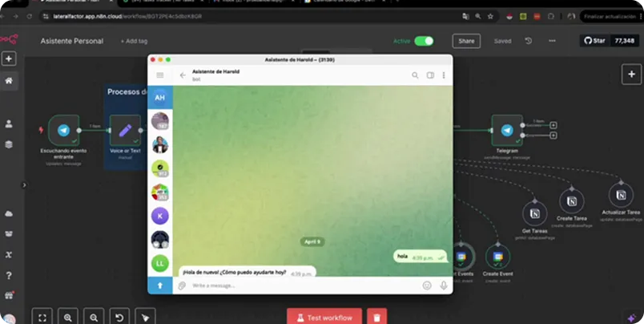
Task: Click the fit-to-view canvas icon
Action: click(42, 317)
